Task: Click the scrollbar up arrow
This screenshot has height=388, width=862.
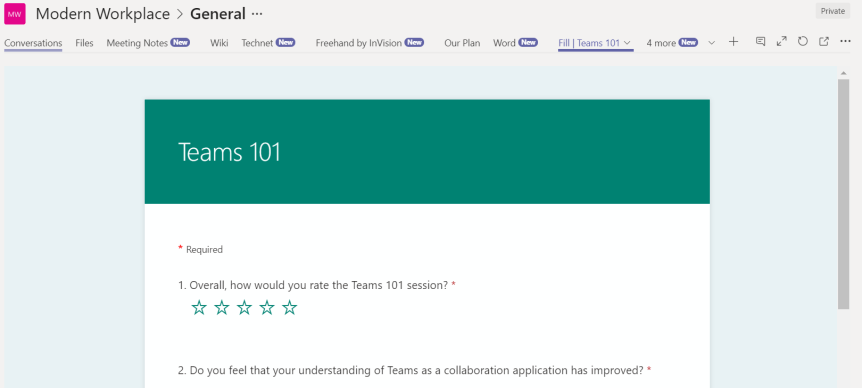Action: pyautogui.click(x=843, y=73)
